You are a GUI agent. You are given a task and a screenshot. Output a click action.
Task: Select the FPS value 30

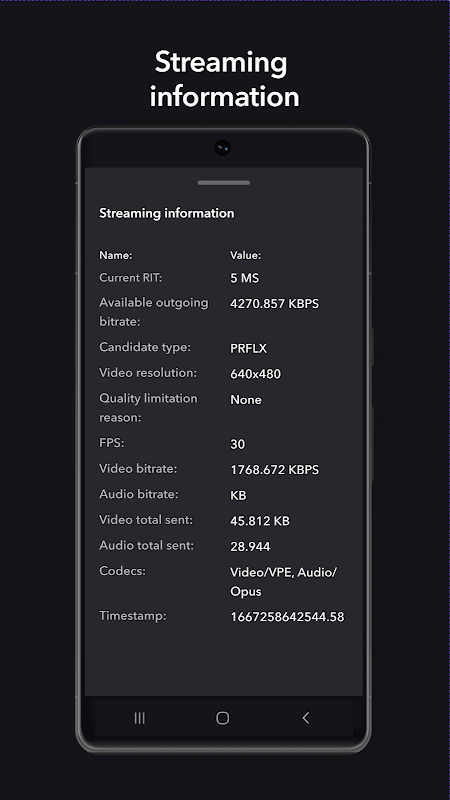click(238, 444)
